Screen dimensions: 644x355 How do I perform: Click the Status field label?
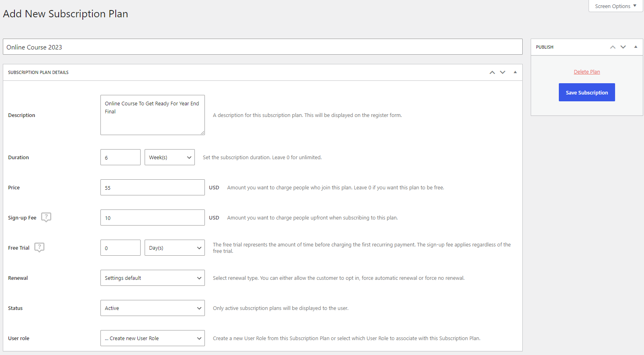15,308
